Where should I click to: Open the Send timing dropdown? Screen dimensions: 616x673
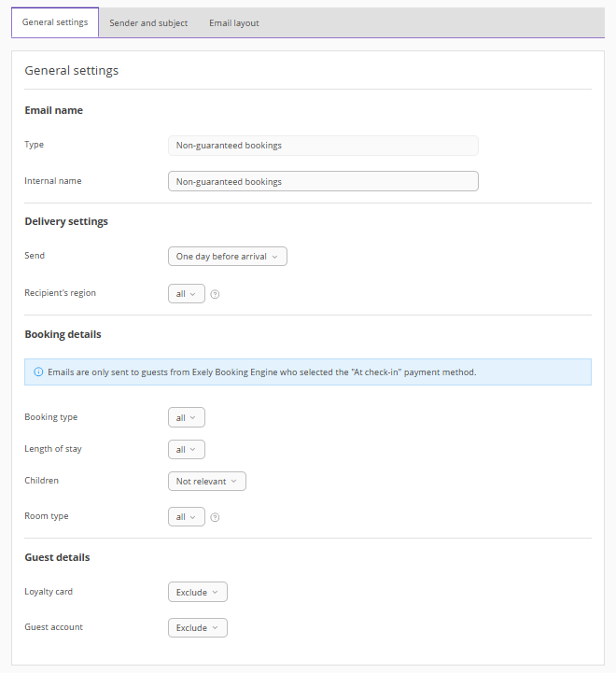(x=227, y=257)
